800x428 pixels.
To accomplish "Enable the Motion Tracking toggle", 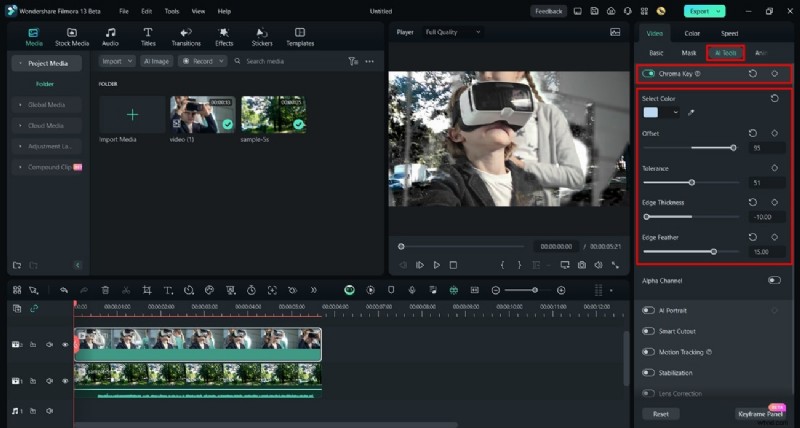I will click(x=648, y=352).
